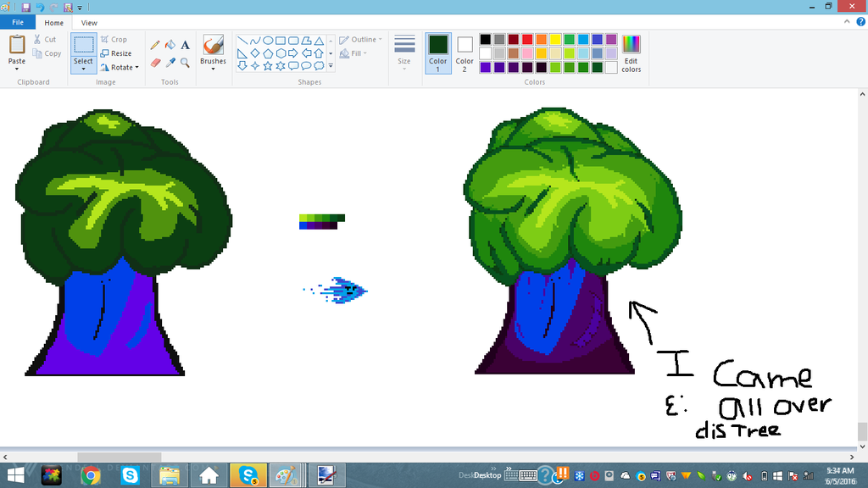The image size is (868, 488).
Task: Click the Resize button
Action: pyautogui.click(x=116, y=53)
